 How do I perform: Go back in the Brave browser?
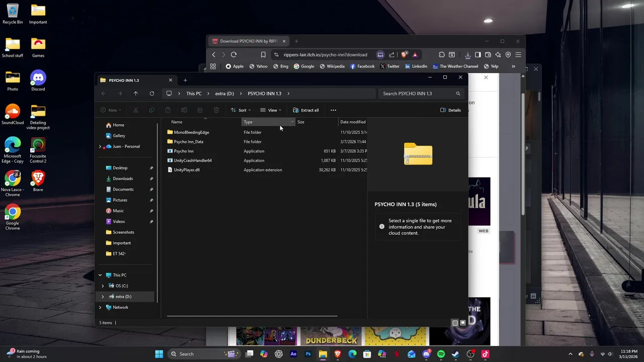(x=214, y=55)
